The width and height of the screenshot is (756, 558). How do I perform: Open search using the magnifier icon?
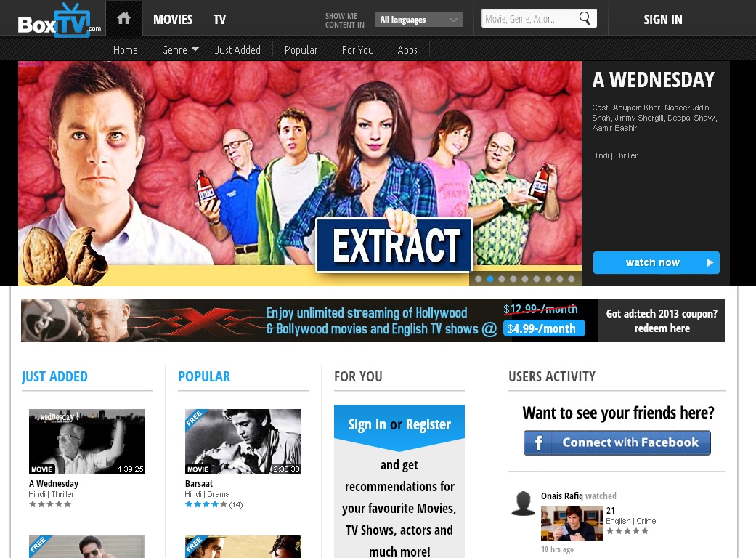[585, 18]
